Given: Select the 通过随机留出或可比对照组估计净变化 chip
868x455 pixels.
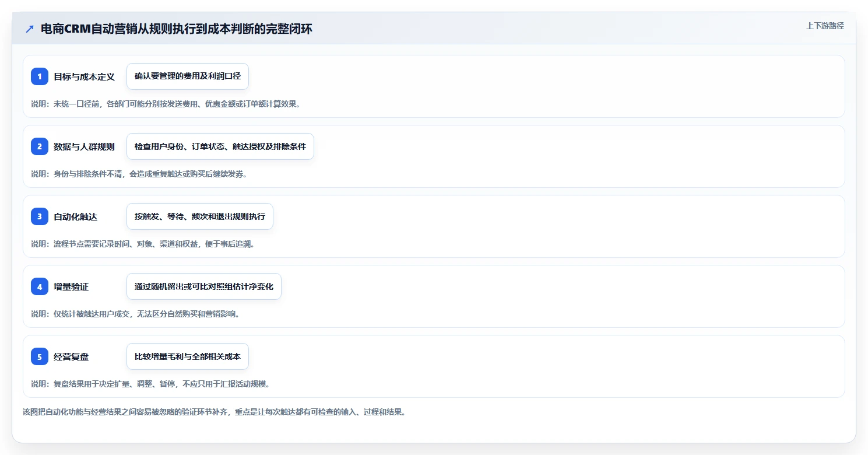Looking at the screenshot, I should point(204,286).
